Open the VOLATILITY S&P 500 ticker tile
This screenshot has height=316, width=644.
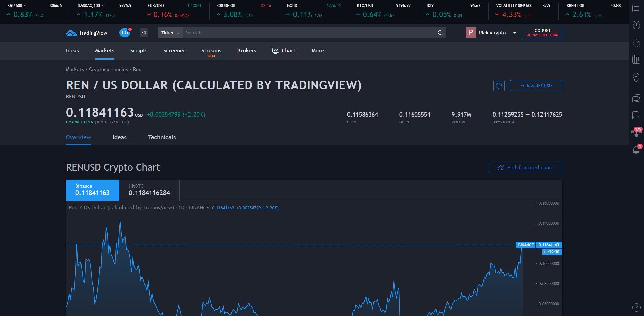(523, 11)
